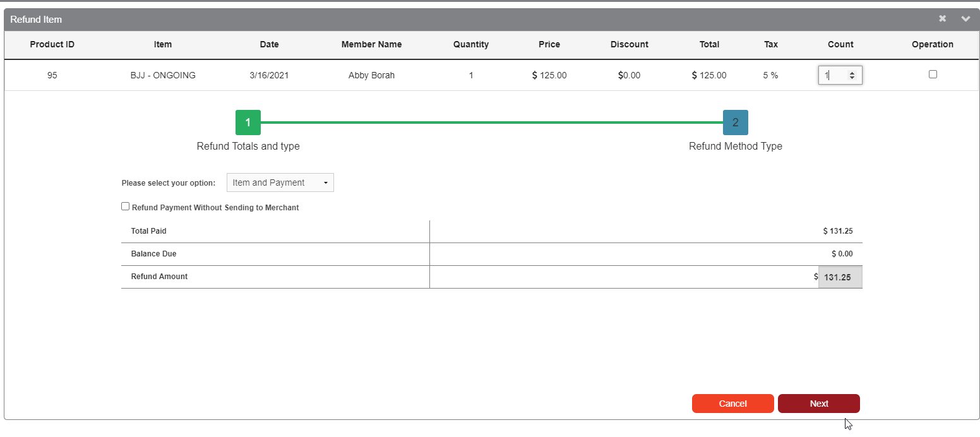Collapse the Refund Item panel chevron

(x=965, y=19)
